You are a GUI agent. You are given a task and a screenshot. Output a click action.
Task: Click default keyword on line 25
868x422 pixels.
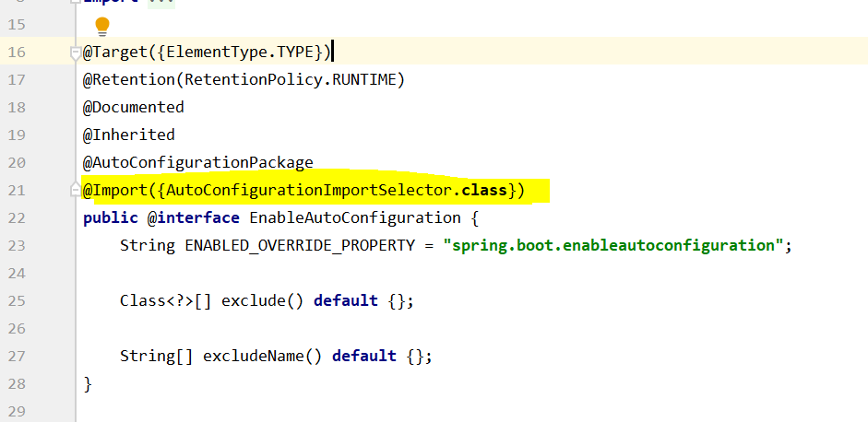[x=345, y=301]
